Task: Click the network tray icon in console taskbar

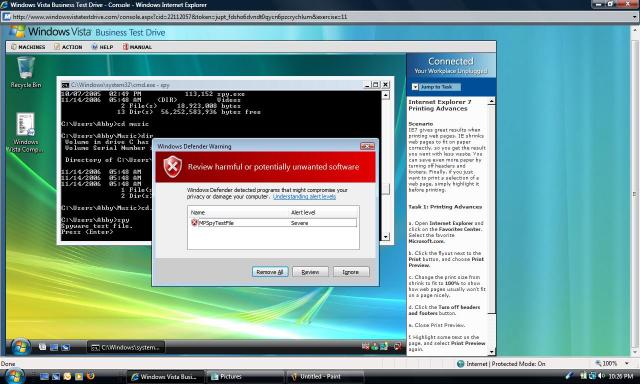Action: (x=384, y=347)
